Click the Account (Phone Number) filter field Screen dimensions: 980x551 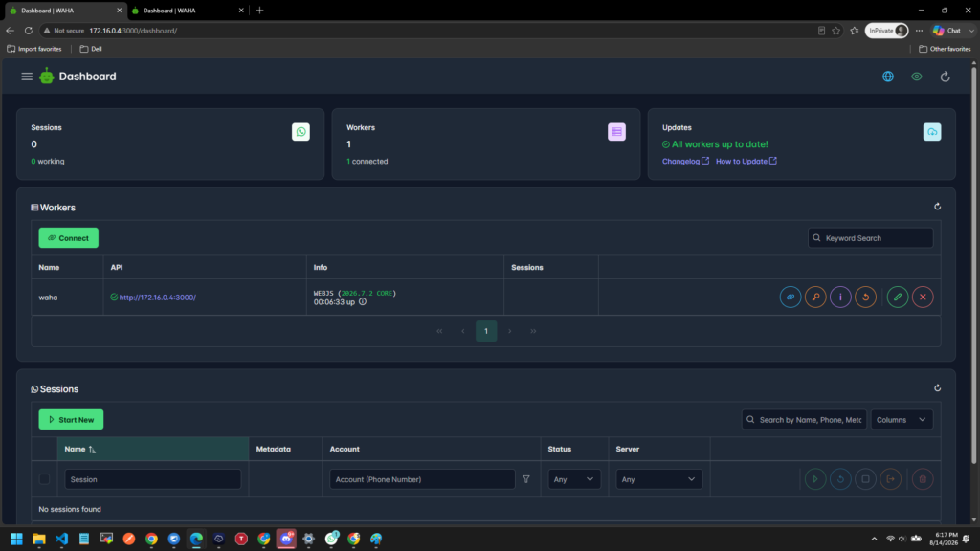tap(422, 479)
